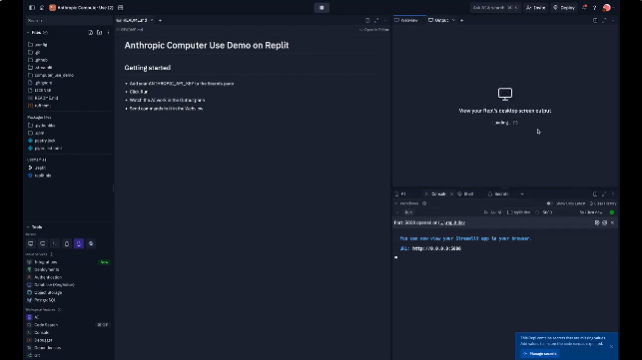The image size is (642, 360).
Task: Click the new folder icon in Files header
Action: pos(99,32)
